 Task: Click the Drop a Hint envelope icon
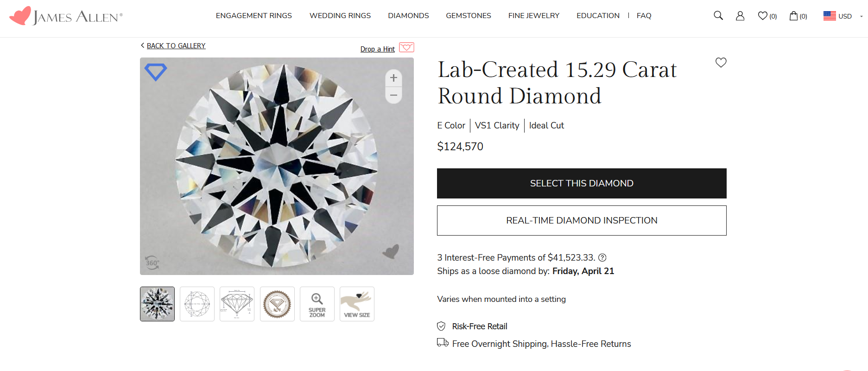(406, 48)
